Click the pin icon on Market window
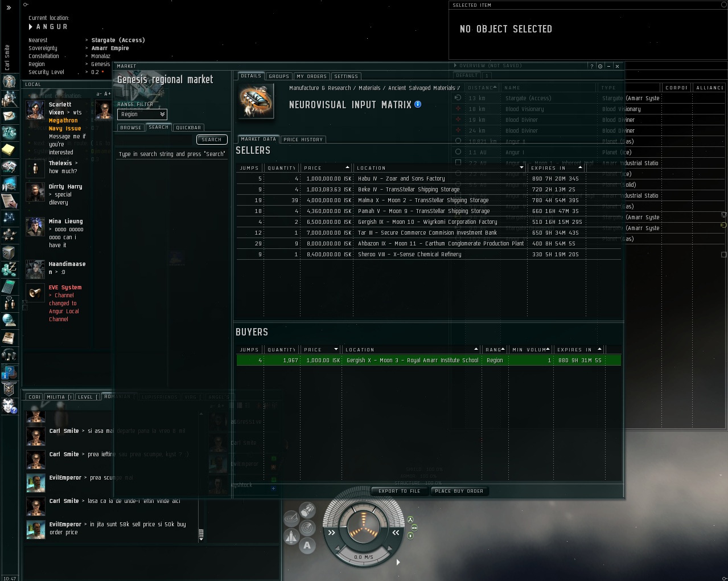The height and width of the screenshot is (581, 728). pos(600,66)
